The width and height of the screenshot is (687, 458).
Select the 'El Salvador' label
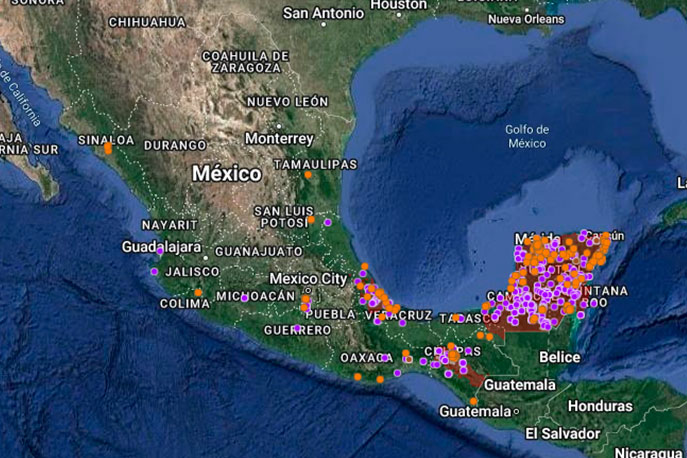pos(563,433)
